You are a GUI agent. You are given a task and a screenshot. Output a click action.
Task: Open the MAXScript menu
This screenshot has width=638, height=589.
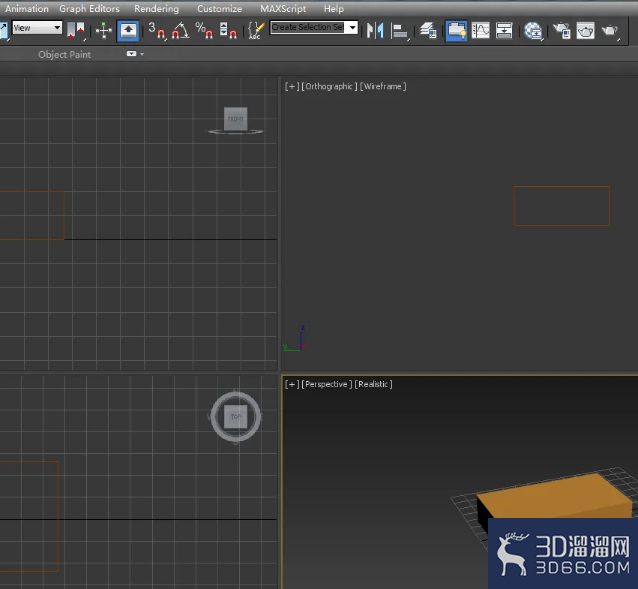pyautogui.click(x=283, y=9)
